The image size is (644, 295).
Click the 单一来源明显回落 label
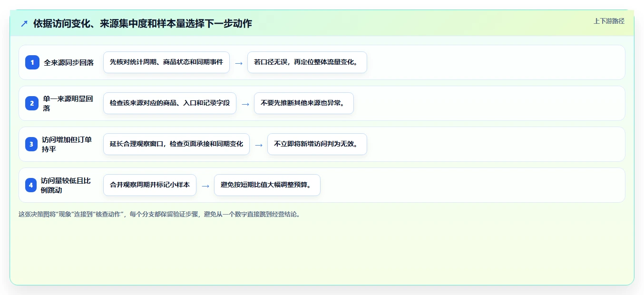68,103
